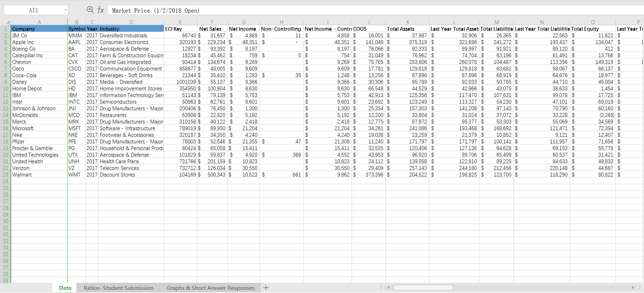This screenshot has height=293, width=644.
Task: Open Graphs & Short Answer Responses tab
Action: tap(210, 288)
